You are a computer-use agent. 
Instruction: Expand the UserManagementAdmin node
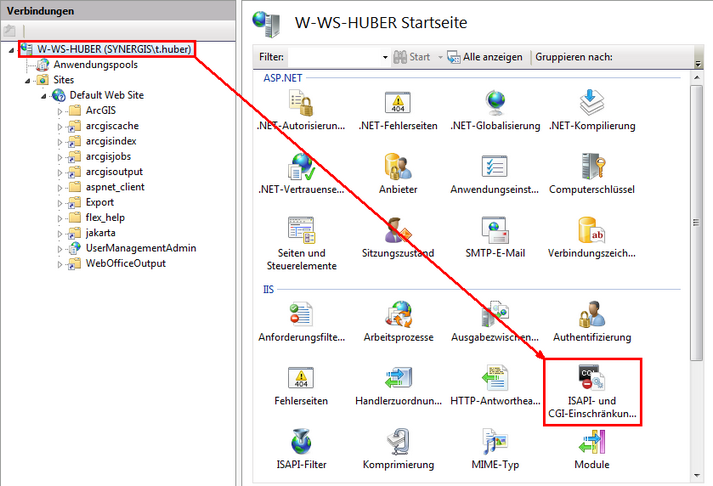click(60, 249)
